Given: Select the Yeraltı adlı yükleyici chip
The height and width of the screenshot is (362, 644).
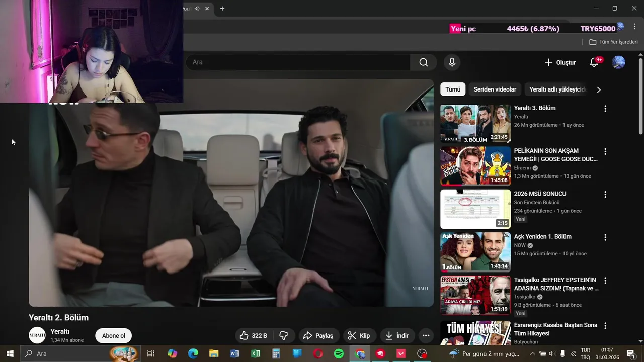Looking at the screenshot, I should click(x=557, y=89).
